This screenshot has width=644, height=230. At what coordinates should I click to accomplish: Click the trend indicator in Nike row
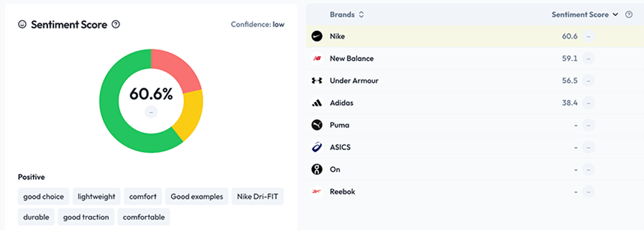click(x=588, y=36)
